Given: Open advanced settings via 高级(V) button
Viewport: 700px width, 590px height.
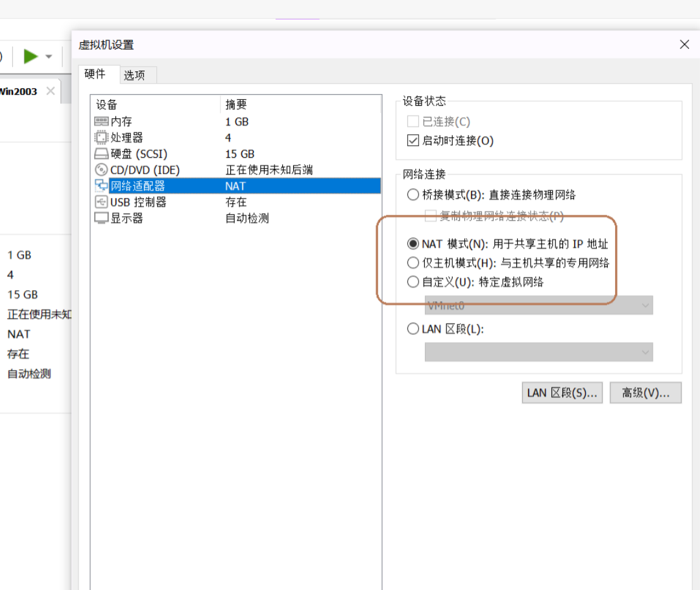Looking at the screenshot, I should pyautogui.click(x=646, y=392).
